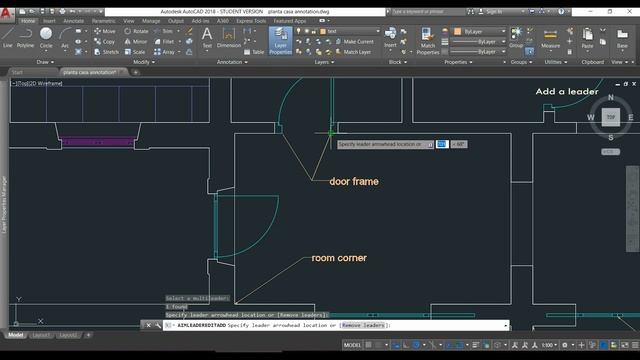Open the ByLayer color dropdown

tap(480, 31)
